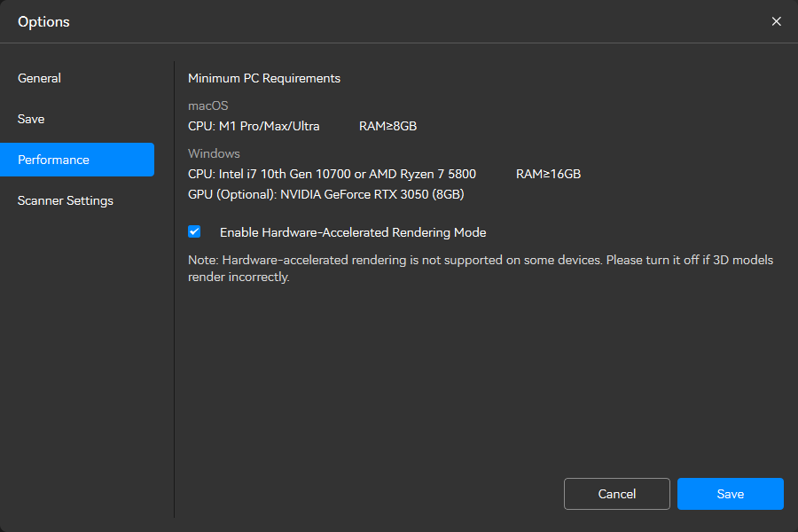Switch to the Save tab in sidebar

point(31,119)
